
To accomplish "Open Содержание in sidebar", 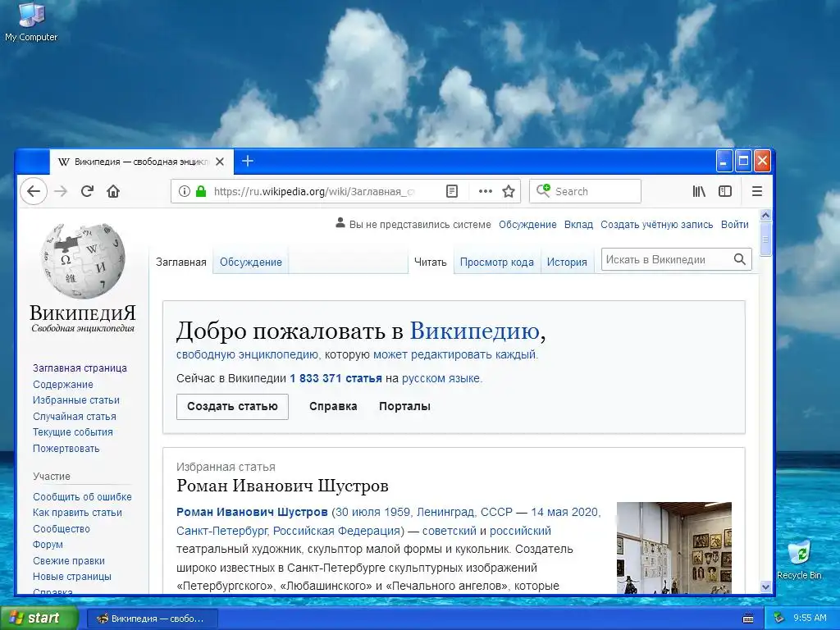I will [x=62, y=384].
